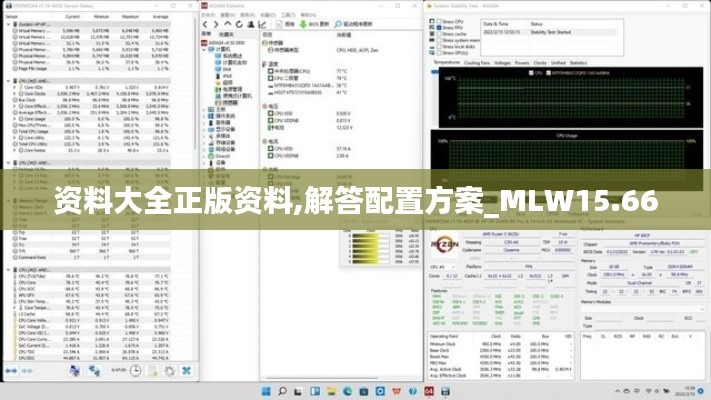
Task: Enable Stress GPU(s) checkbox
Action: [x=439, y=53]
